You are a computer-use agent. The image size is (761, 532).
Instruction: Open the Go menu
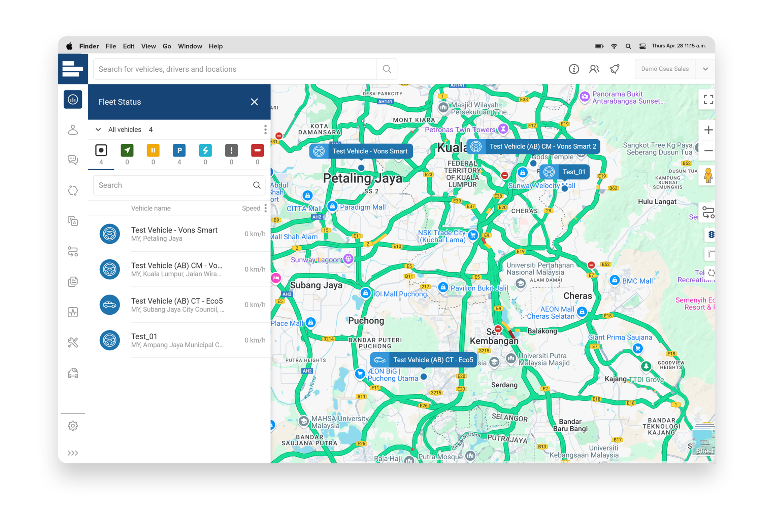(x=167, y=46)
